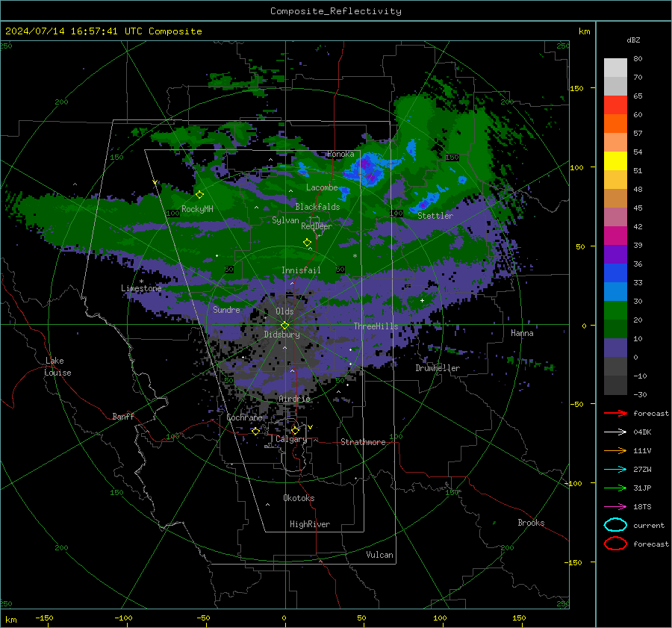
Task: Click the 33 dBZ blue swatch
Action: coord(615,291)
